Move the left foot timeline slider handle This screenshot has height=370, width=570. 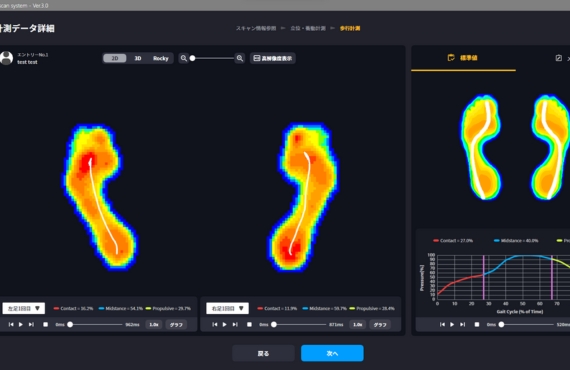click(x=70, y=324)
